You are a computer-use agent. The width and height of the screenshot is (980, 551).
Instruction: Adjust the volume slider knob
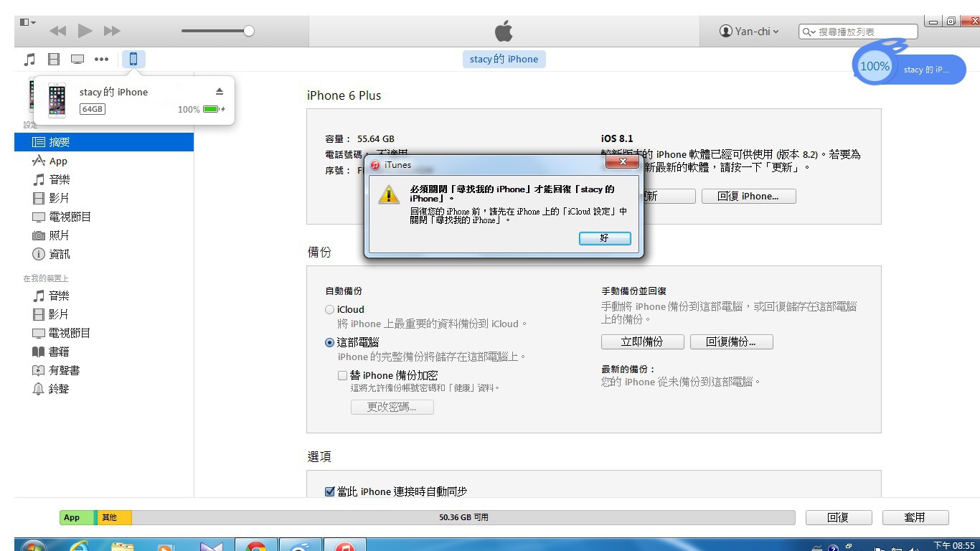click(x=249, y=31)
